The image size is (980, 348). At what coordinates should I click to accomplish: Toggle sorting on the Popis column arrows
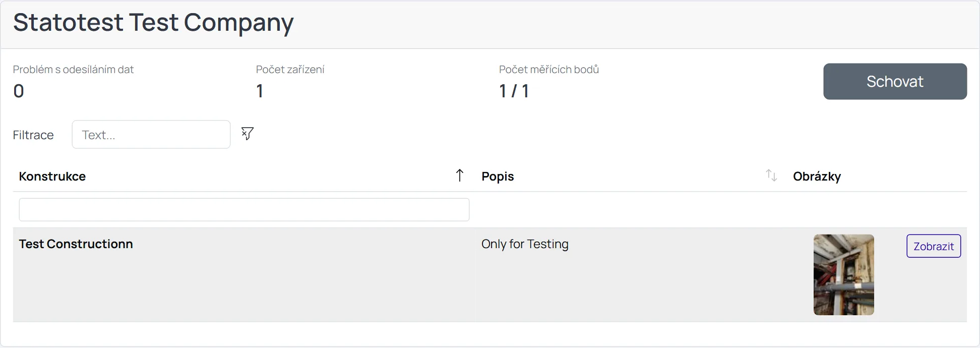pos(771,176)
